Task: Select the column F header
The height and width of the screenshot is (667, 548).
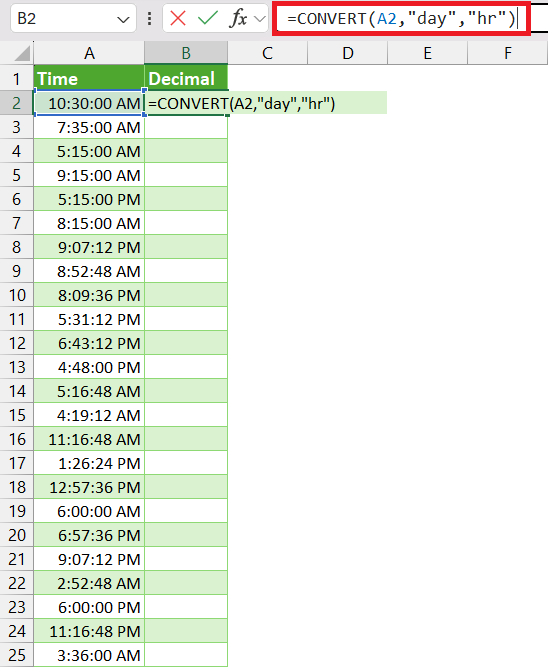Action: pyautogui.click(x=508, y=53)
